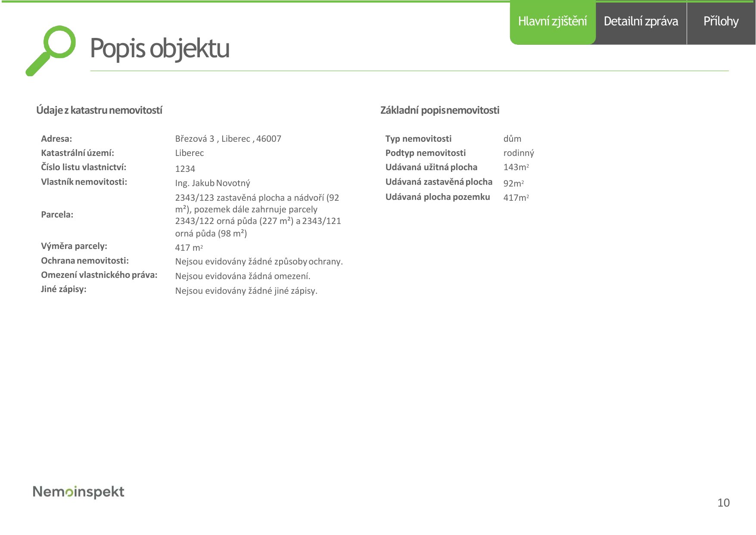The image size is (756, 535).
Task: Select parcel text 2343/123 zastavěná plocha
Action: [258, 215]
